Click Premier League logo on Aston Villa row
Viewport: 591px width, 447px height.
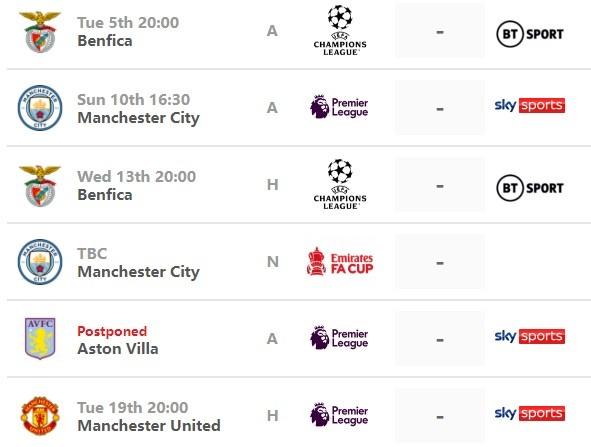pyautogui.click(x=339, y=338)
